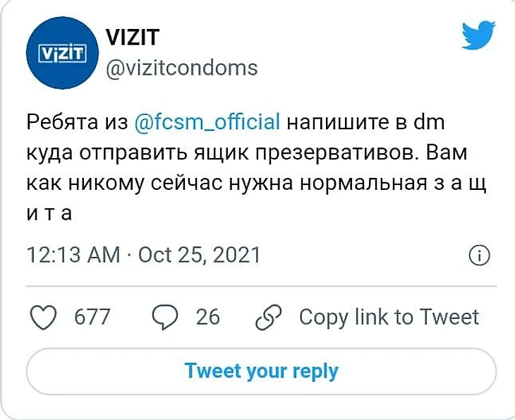Click the Oct 25, 2021 date
515x420 pixels.
199,255
